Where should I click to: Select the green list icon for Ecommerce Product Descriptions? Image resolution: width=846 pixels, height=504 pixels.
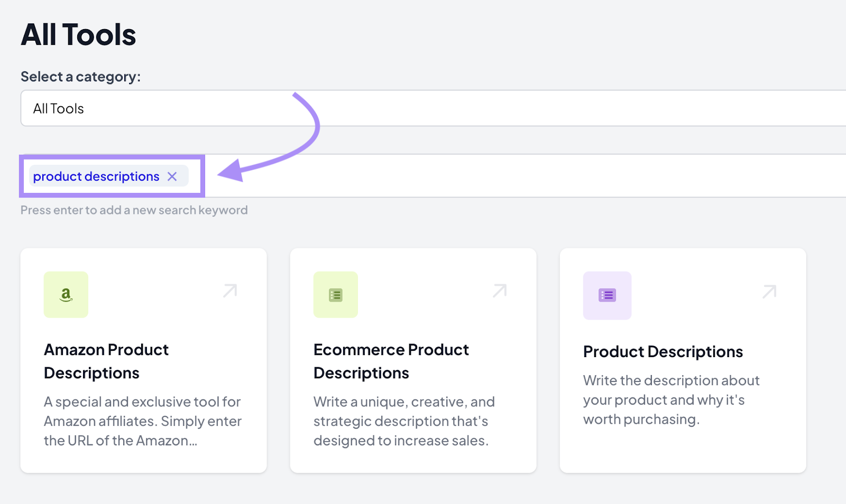coord(335,294)
